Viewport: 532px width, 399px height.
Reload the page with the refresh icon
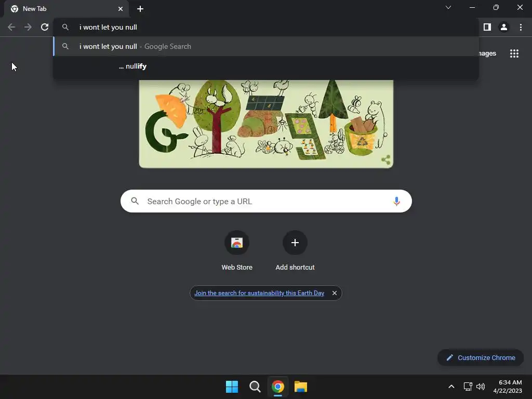click(45, 27)
